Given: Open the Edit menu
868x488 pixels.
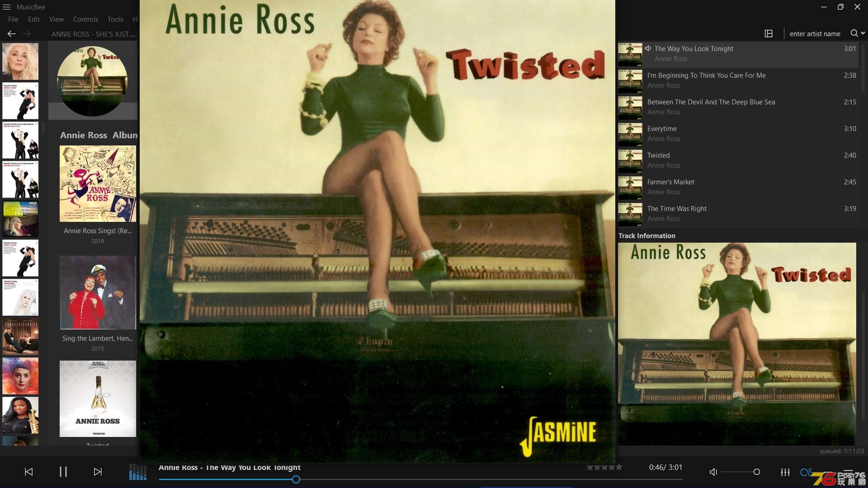Looking at the screenshot, I should (34, 19).
